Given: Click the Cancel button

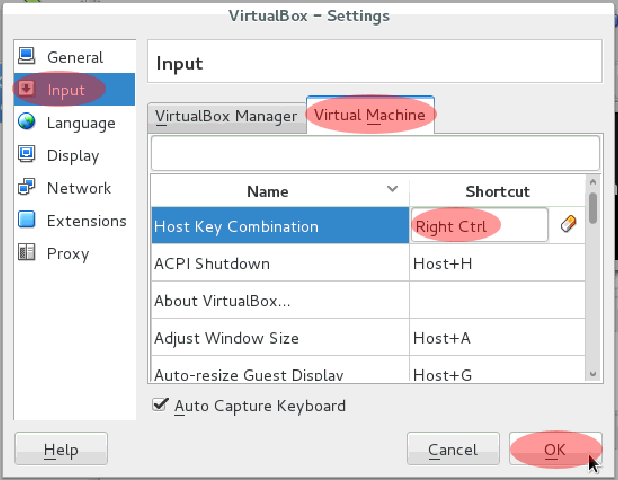Looking at the screenshot, I should point(453,449).
